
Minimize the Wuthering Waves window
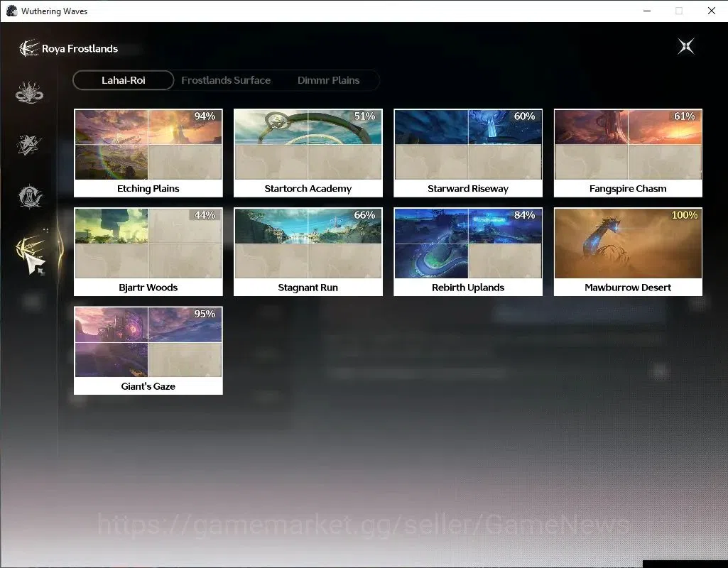[x=647, y=11]
